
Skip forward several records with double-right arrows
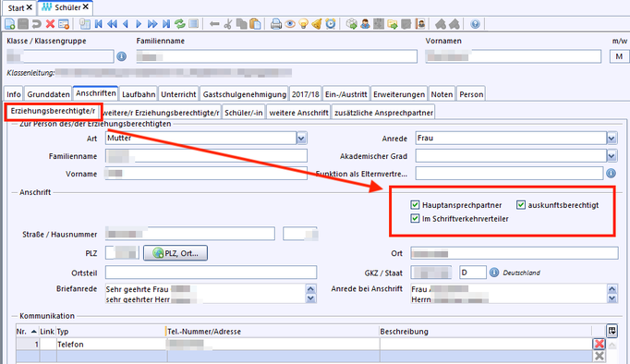(152, 24)
